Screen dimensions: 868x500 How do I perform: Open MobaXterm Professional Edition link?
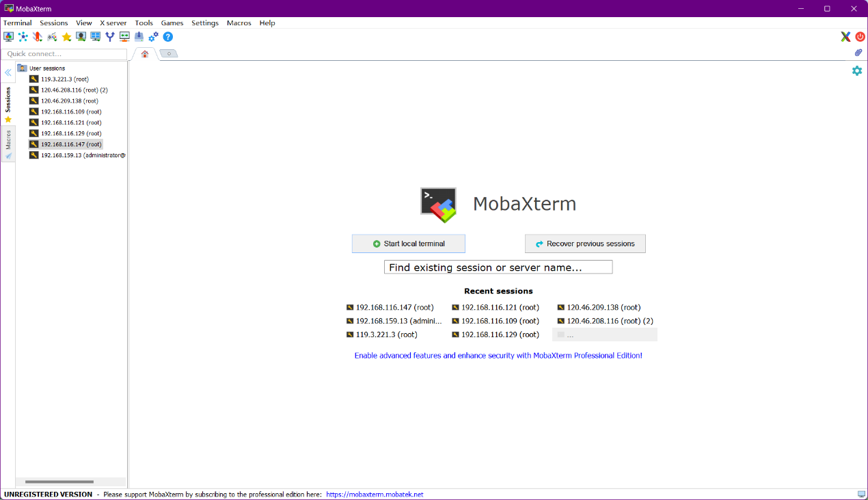click(x=498, y=356)
